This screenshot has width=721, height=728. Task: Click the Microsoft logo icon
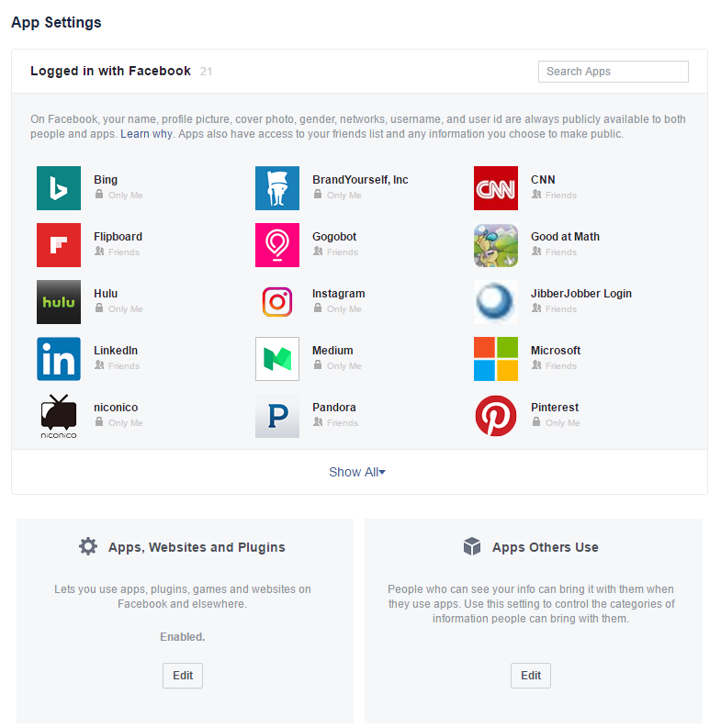pyautogui.click(x=496, y=359)
